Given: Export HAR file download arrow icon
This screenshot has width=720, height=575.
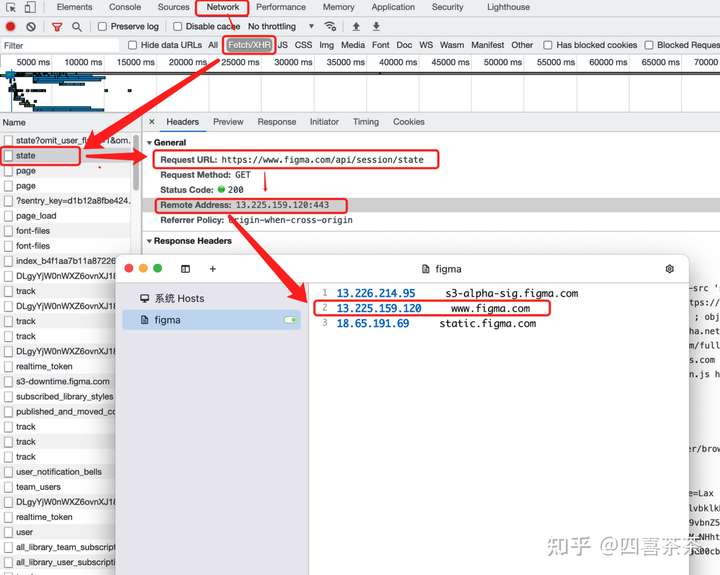Looking at the screenshot, I should click(x=376, y=26).
